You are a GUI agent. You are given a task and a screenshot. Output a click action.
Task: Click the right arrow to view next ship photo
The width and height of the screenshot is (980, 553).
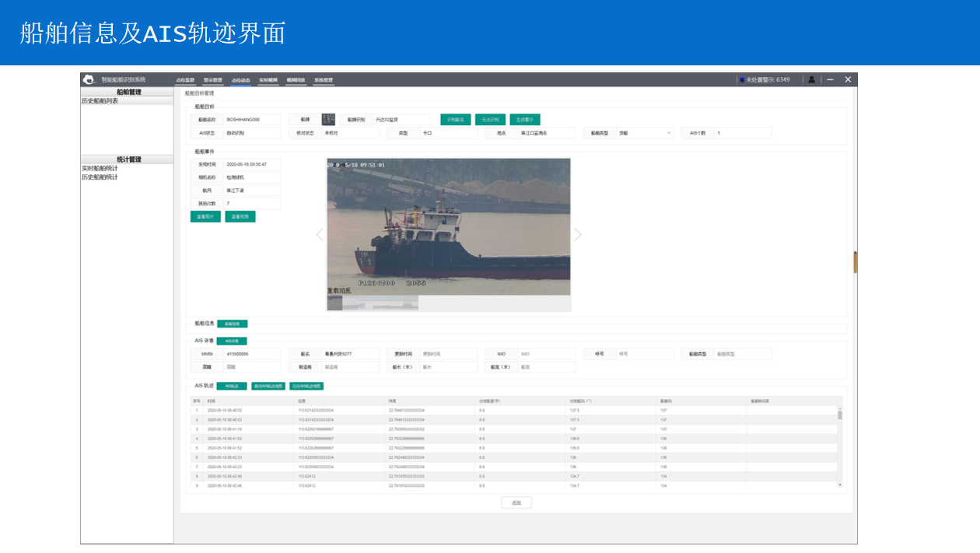click(579, 234)
